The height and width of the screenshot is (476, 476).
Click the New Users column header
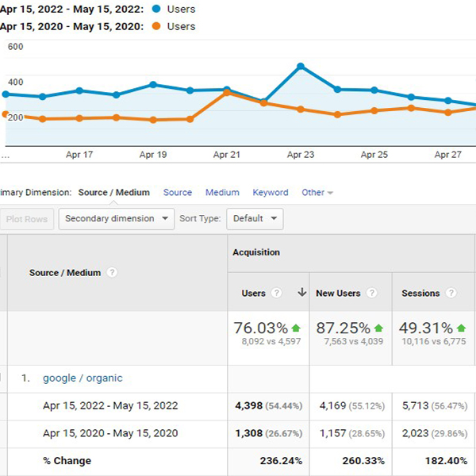click(x=338, y=293)
